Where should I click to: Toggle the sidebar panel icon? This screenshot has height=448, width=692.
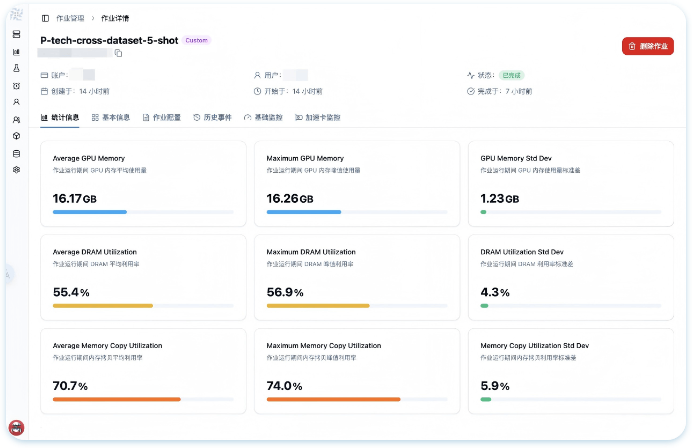[x=45, y=18]
